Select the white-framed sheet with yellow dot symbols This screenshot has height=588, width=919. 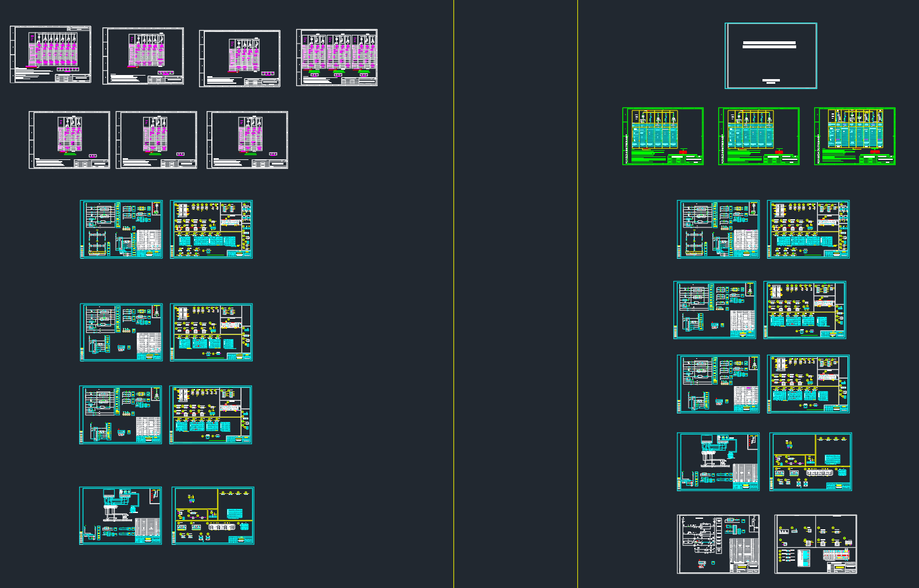click(815, 544)
